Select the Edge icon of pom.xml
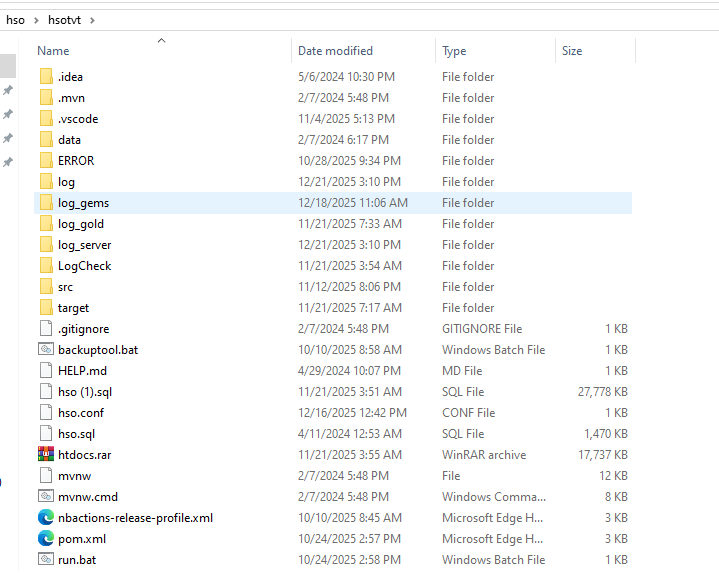The height and width of the screenshot is (588, 719). [46, 539]
